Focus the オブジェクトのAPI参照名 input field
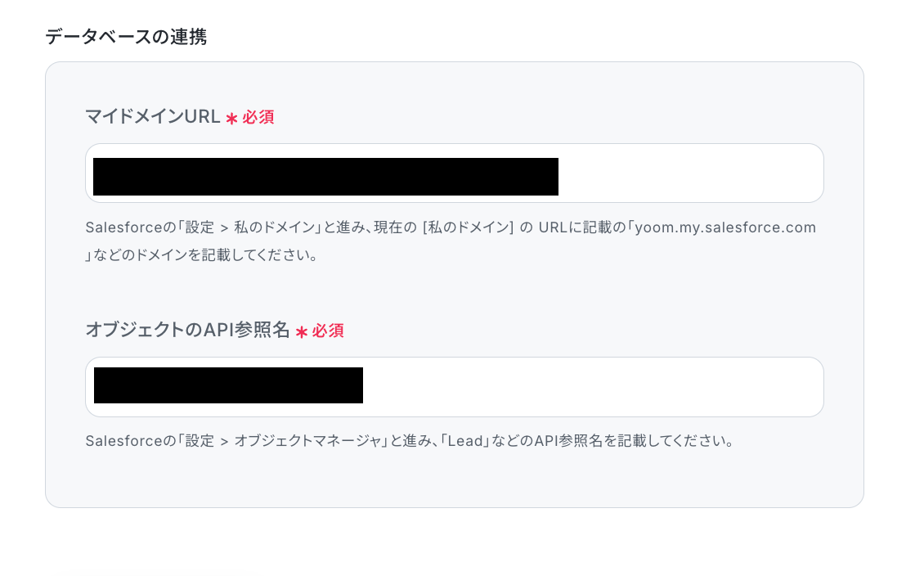924x576 pixels. (x=455, y=387)
